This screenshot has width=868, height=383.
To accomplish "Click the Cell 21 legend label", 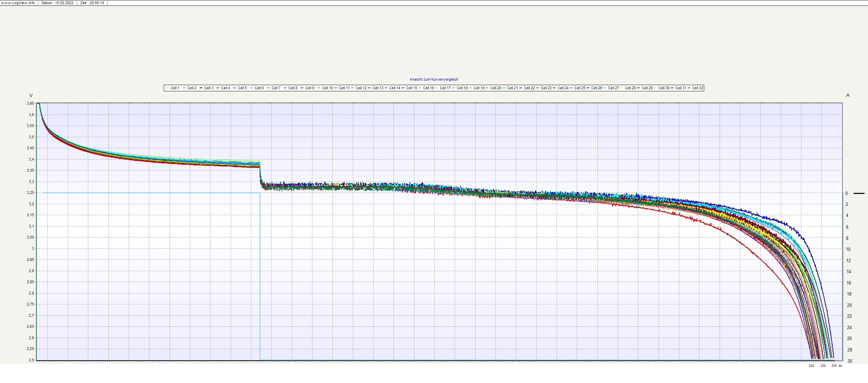I will [x=513, y=88].
